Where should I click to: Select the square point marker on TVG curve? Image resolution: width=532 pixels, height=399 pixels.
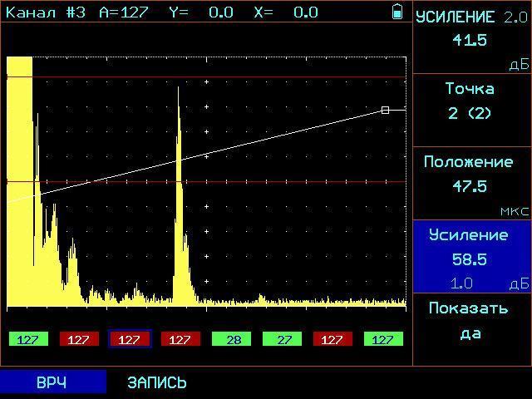pyautogui.click(x=385, y=110)
